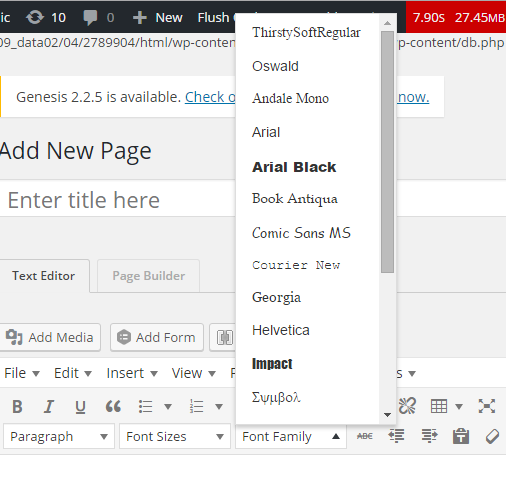Insert a blockquote
This screenshot has height=488, width=506.
[x=113, y=406]
